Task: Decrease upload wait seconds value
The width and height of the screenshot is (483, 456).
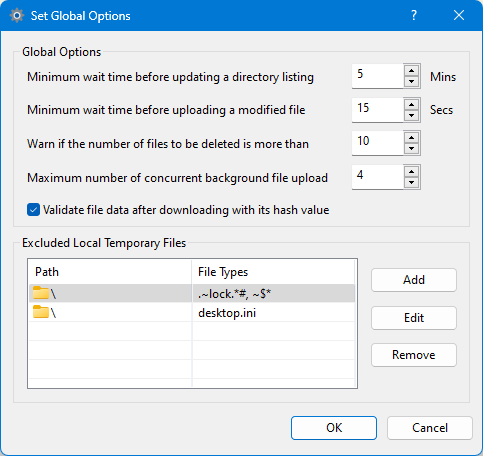Action: point(412,116)
